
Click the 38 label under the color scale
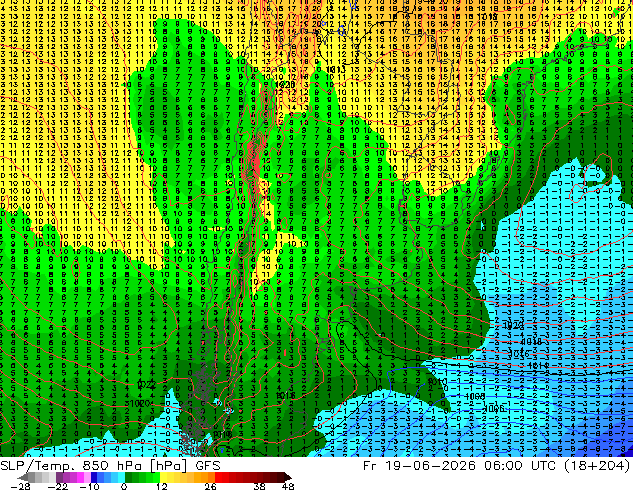(x=260, y=486)
